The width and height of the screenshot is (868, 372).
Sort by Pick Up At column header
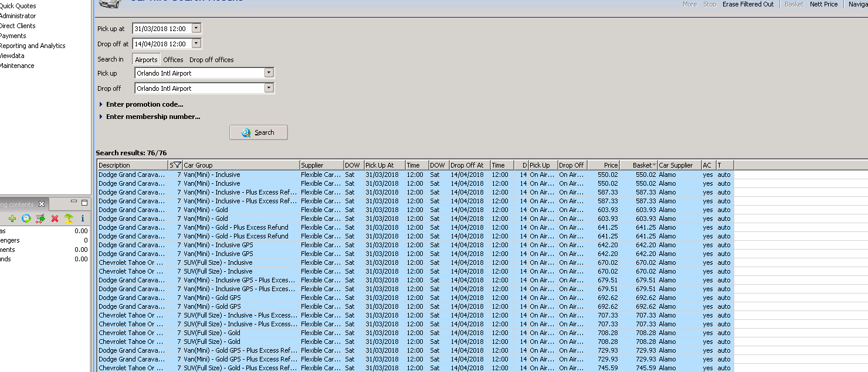point(384,165)
